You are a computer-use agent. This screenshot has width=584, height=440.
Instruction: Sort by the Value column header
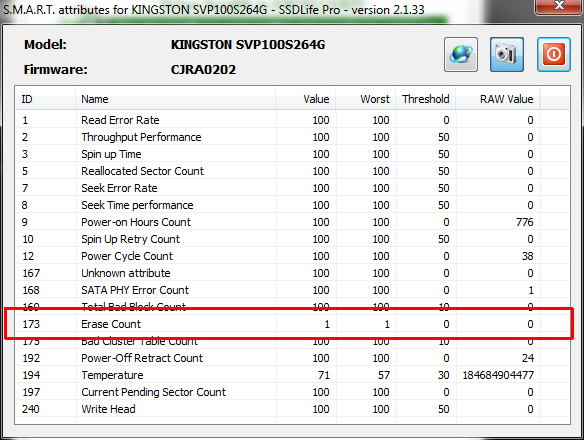(x=305, y=99)
